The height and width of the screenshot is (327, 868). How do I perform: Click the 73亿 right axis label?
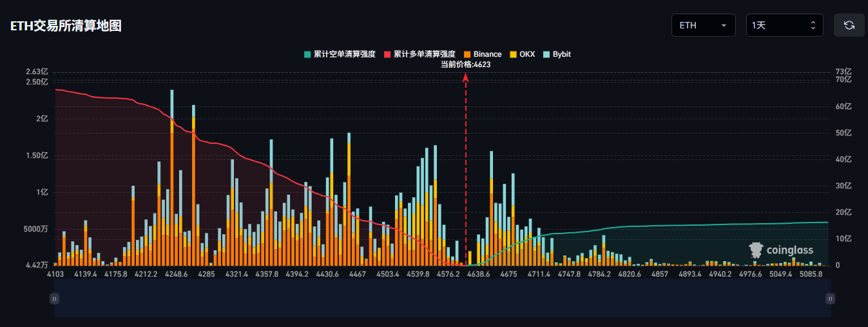click(844, 72)
